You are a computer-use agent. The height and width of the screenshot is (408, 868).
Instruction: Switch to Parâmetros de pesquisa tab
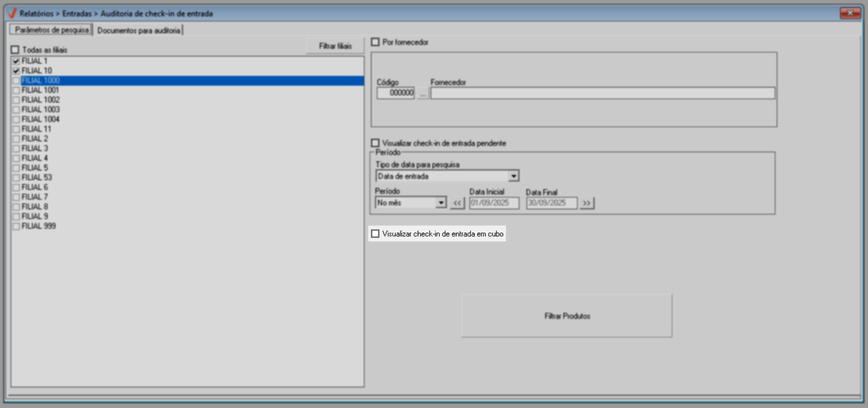coord(51,30)
